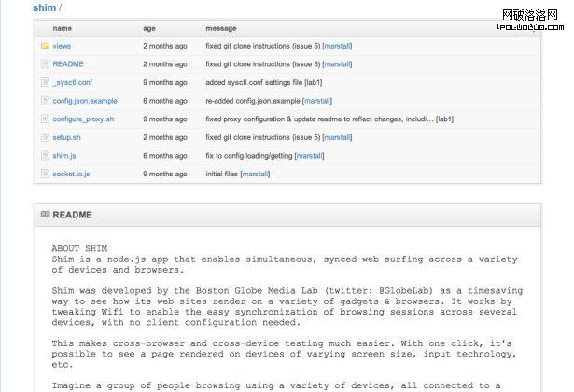Click the configure_proxy.sh file icon
This screenshot has height=392, width=574.
click(44, 119)
